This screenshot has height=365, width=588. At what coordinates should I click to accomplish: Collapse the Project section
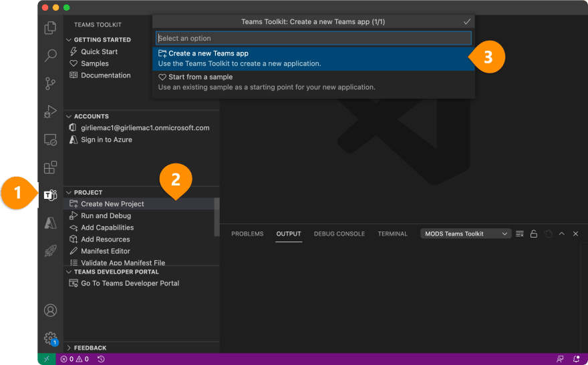69,192
